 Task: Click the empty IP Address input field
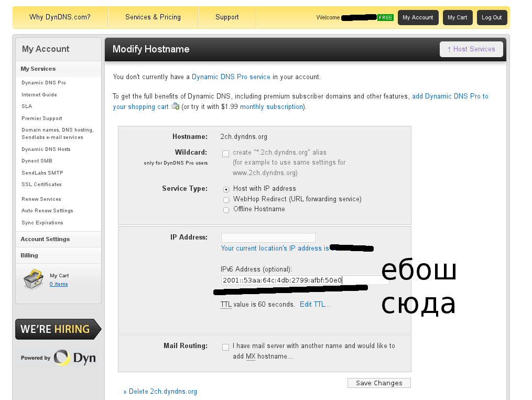tap(268, 237)
